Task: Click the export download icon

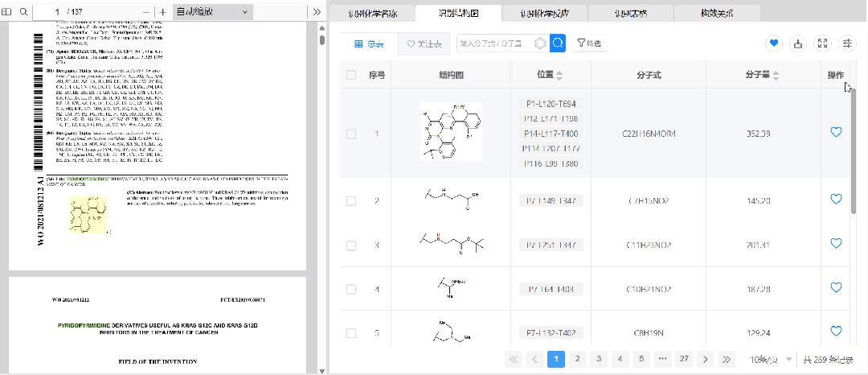Action: tap(798, 43)
